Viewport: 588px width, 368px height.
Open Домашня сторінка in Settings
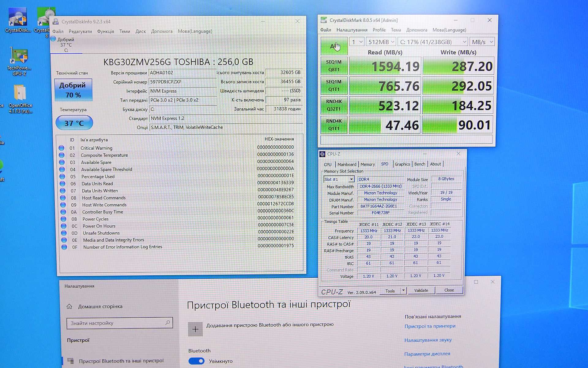(100, 306)
